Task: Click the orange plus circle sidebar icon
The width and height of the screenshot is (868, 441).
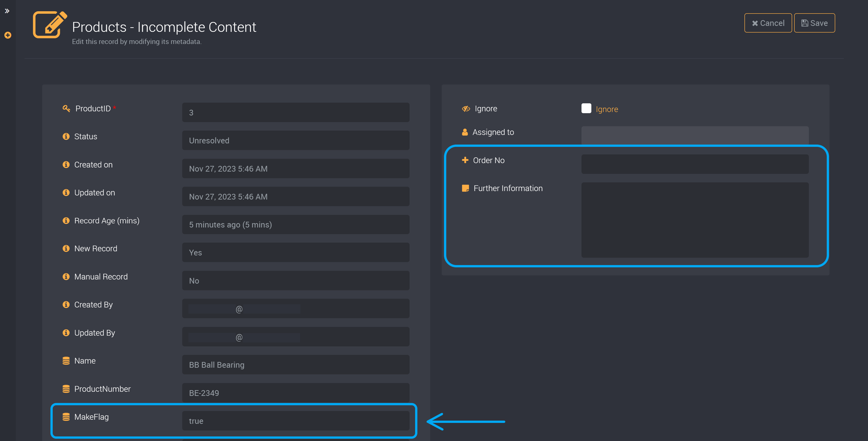Action: 8,35
